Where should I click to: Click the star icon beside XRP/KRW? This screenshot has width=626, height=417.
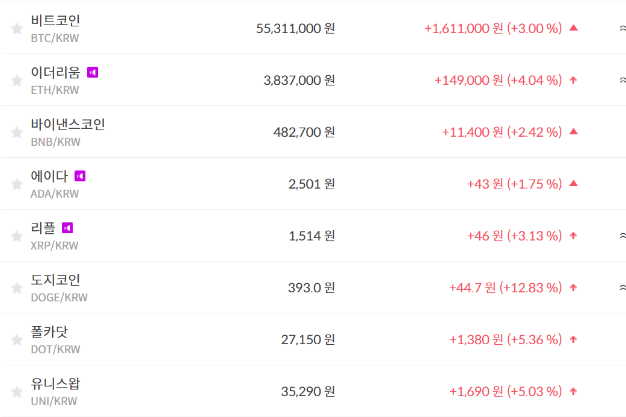point(16,236)
